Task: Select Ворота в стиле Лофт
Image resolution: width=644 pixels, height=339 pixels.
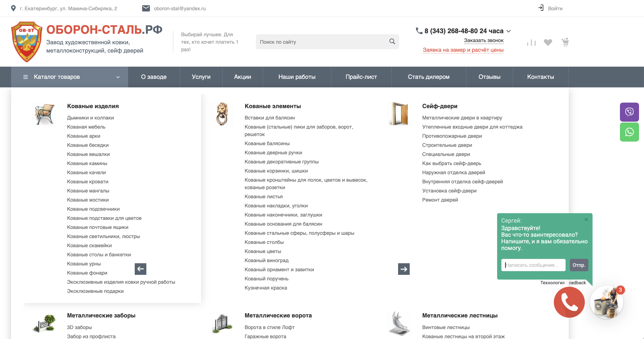Action: point(270,327)
